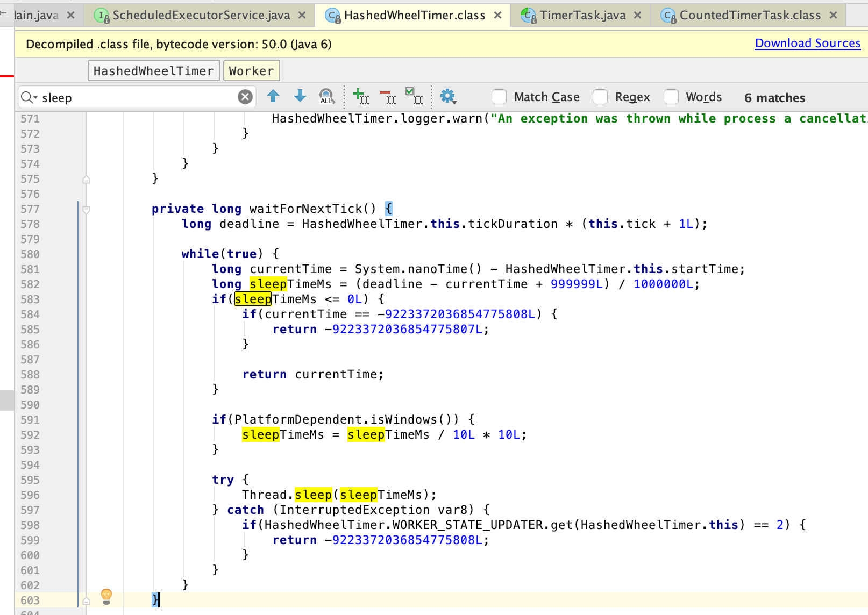
Task: Collapse the waitForNextTick method fold marker
Action: [86, 210]
